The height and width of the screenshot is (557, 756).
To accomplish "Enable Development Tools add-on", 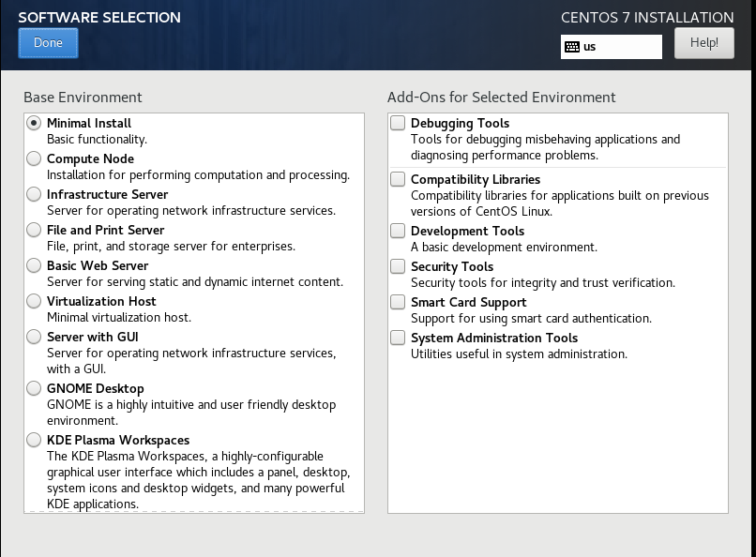I will click(399, 231).
